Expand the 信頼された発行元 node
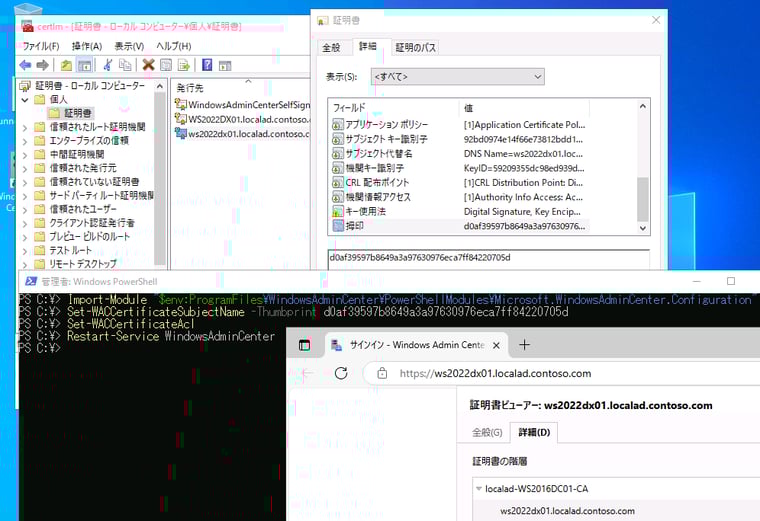This screenshot has width=760, height=521. pos(25,168)
